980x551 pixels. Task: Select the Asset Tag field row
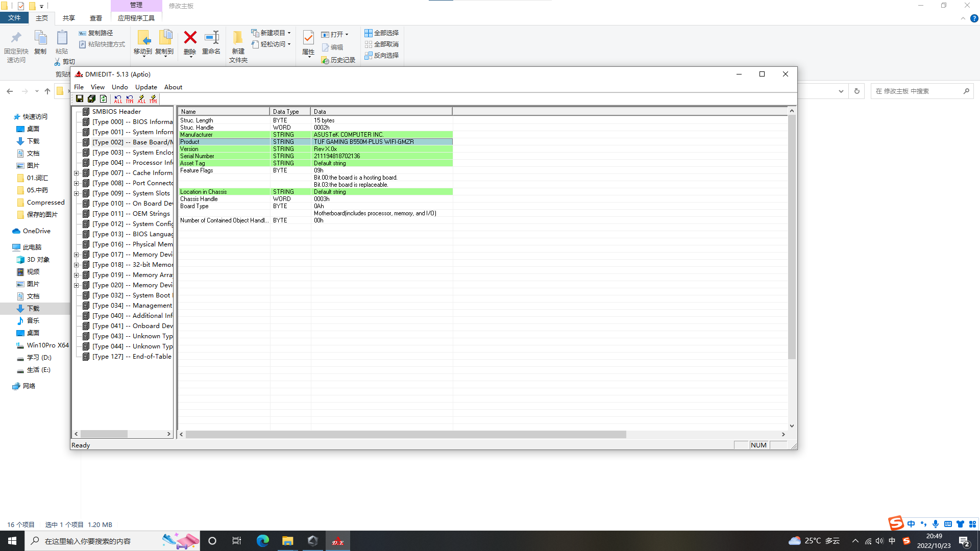(x=315, y=163)
